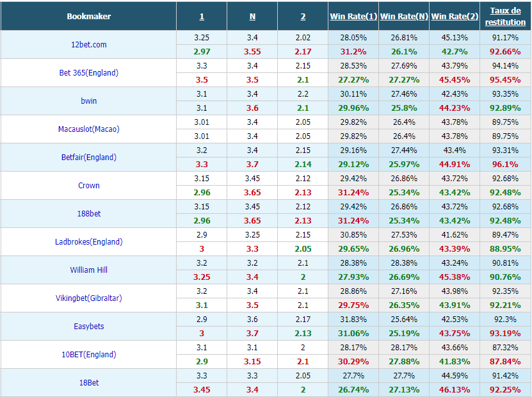Open the Ladbrokes(England) bookmaker link
Image resolution: width=532 pixels, height=397 pixels.
(88, 241)
